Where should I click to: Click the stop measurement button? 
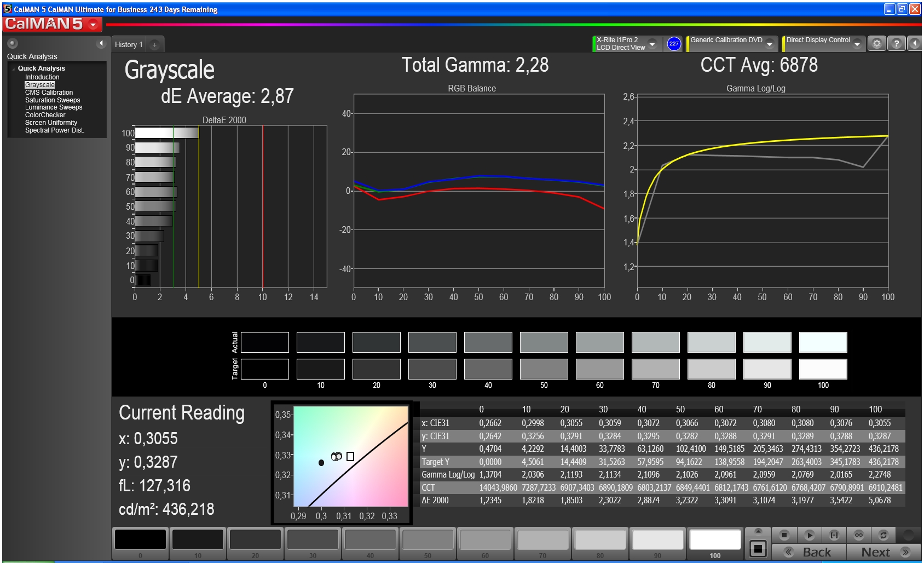784,535
